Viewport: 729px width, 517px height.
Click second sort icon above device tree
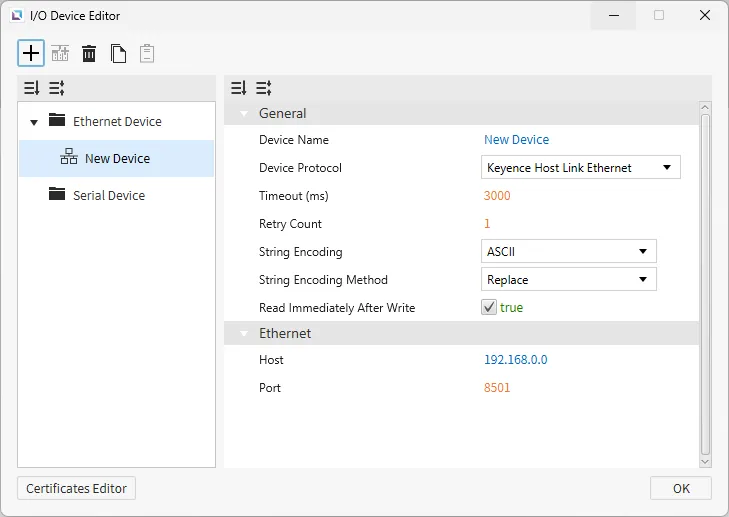click(56, 88)
